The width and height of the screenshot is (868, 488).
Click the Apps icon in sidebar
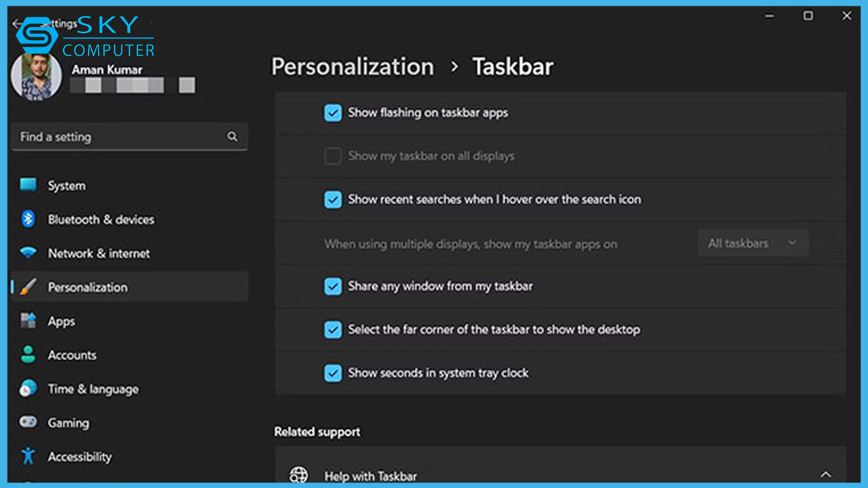pos(28,321)
